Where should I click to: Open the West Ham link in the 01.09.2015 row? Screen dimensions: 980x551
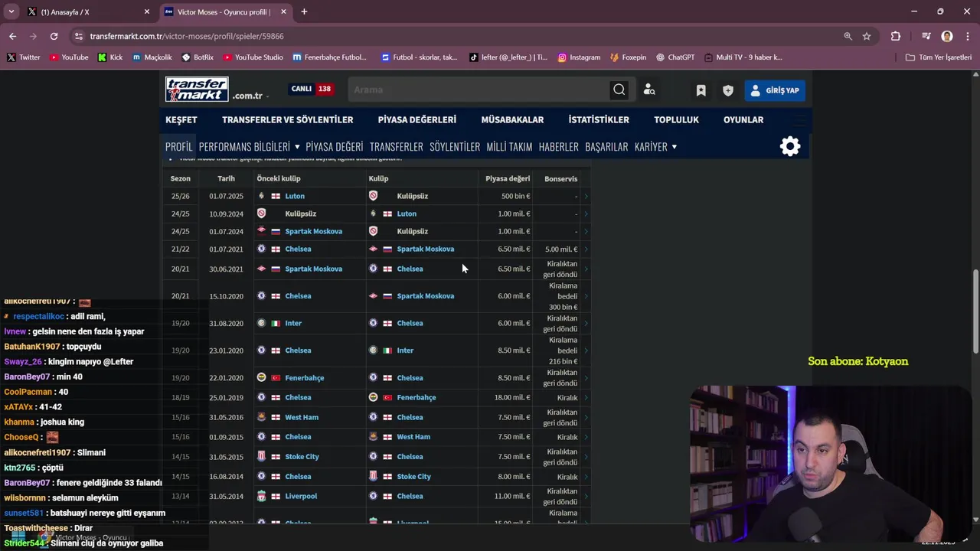(x=413, y=437)
